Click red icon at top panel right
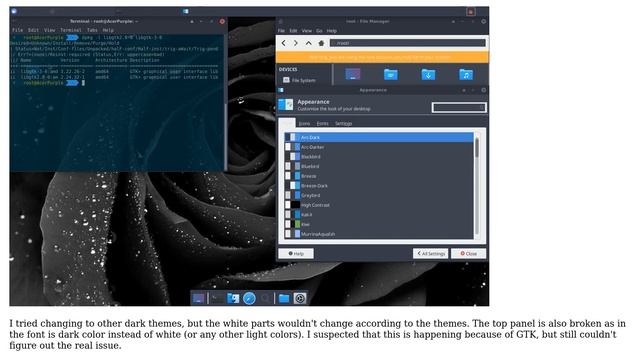Image resolution: width=640 pixels, height=360 pixels. [x=471, y=12]
